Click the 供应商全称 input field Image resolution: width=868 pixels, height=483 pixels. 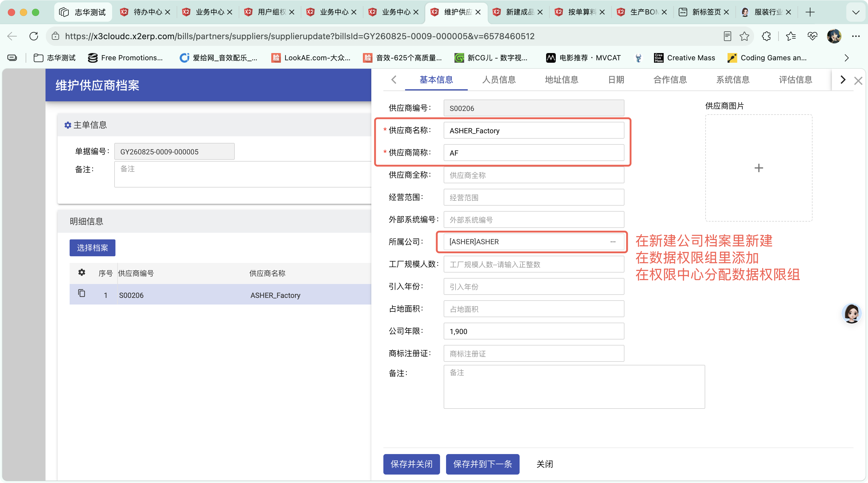[x=534, y=175]
